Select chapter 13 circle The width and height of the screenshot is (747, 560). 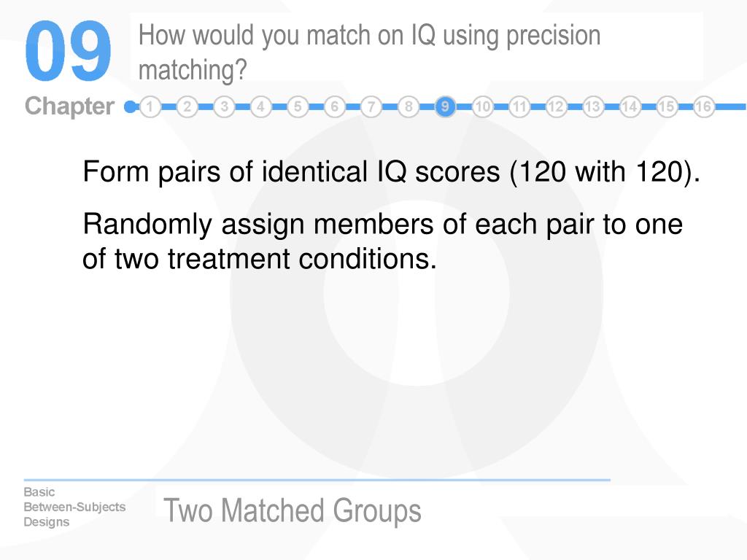(592, 106)
